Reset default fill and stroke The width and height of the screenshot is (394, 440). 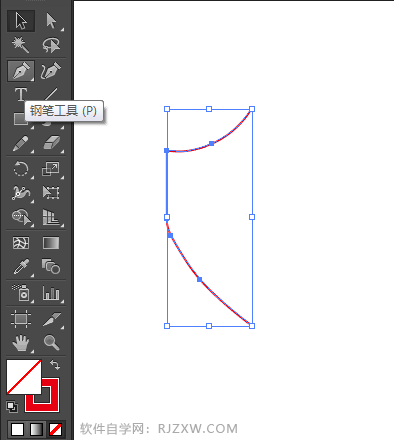[12, 407]
